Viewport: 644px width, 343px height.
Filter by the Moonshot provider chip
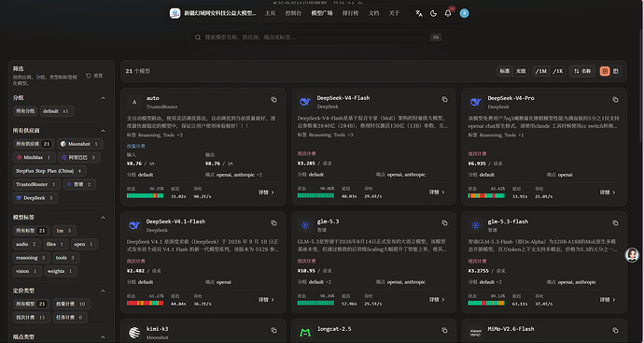tap(79, 144)
